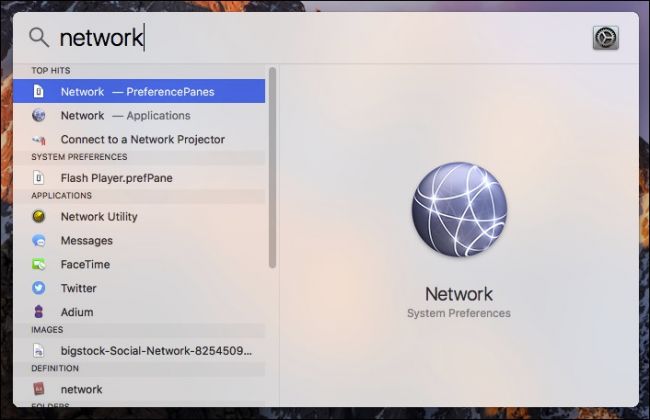The image size is (650, 420).
Task: Select Adium from results
Action: [x=139, y=312]
